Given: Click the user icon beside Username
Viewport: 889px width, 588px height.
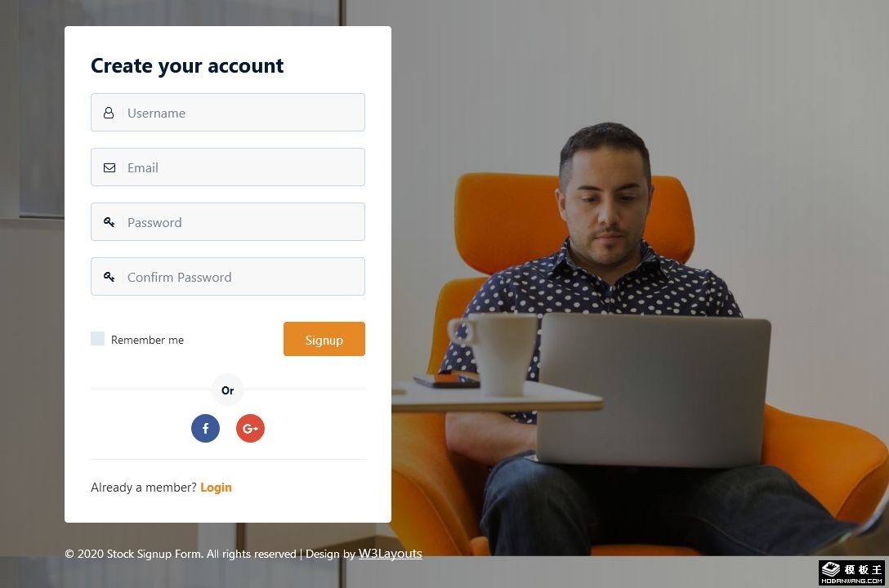Looking at the screenshot, I should [x=109, y=113].
